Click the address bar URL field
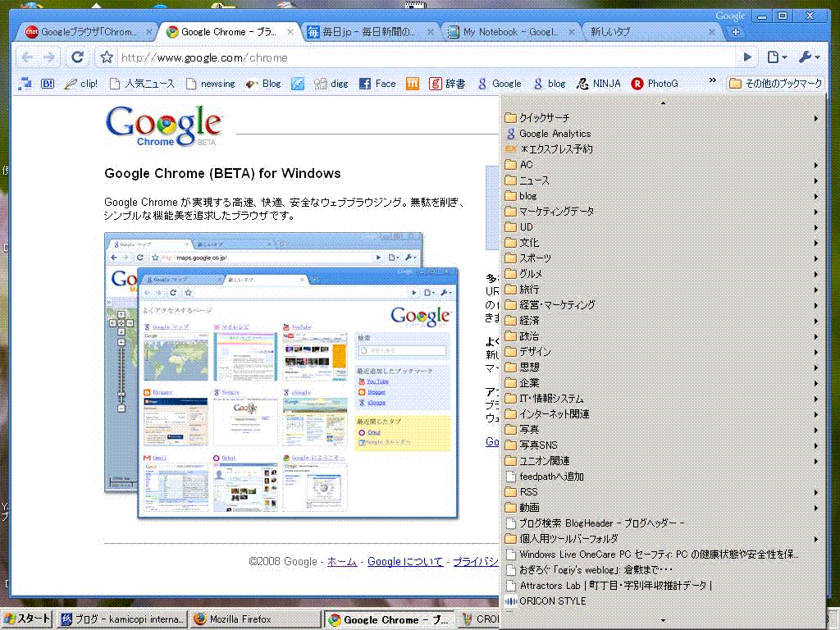This screenshot has height=630, width=840. pos(426,57)
